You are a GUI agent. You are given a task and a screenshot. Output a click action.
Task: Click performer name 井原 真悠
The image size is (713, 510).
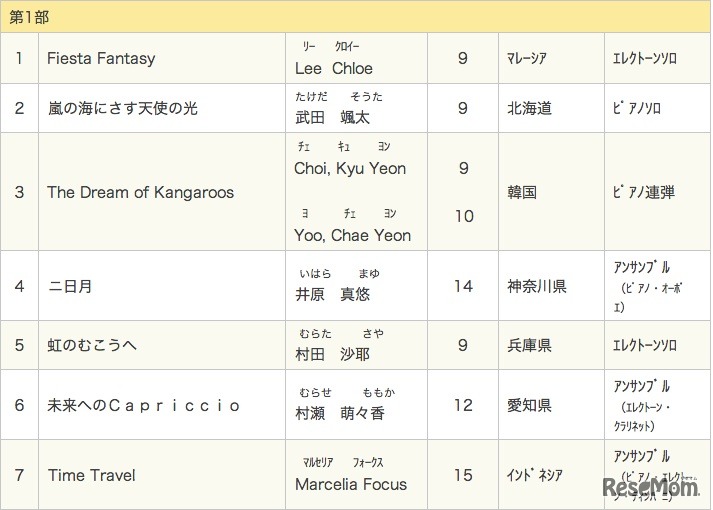[333, 294]
